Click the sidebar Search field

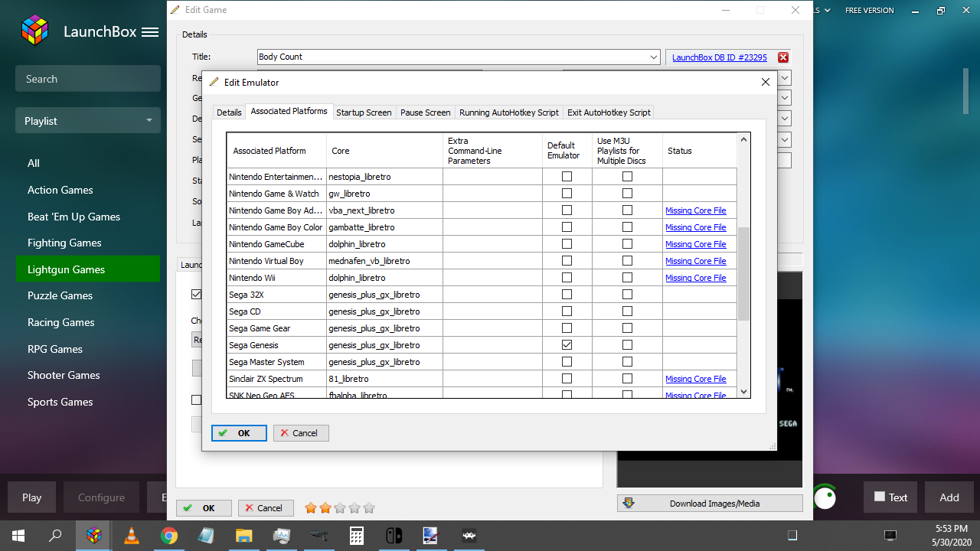coord(88,79)
